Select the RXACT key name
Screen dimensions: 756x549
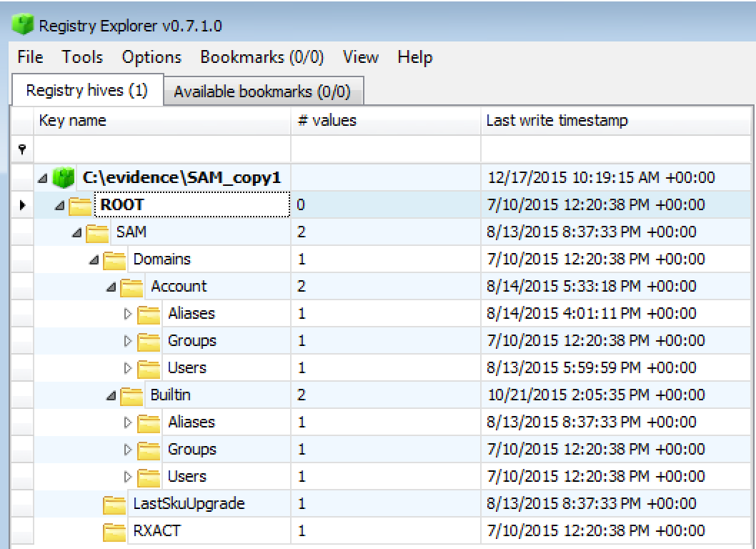pos(156,530)
